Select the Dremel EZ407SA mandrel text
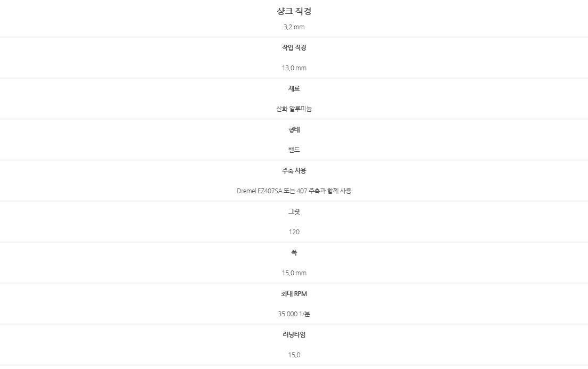Viewport: 588px width, 369px height. [x=259, y=191]
